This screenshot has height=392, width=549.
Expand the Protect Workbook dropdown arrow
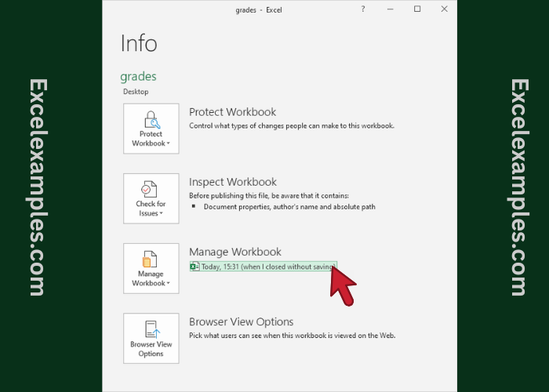[x=168, y=144]
